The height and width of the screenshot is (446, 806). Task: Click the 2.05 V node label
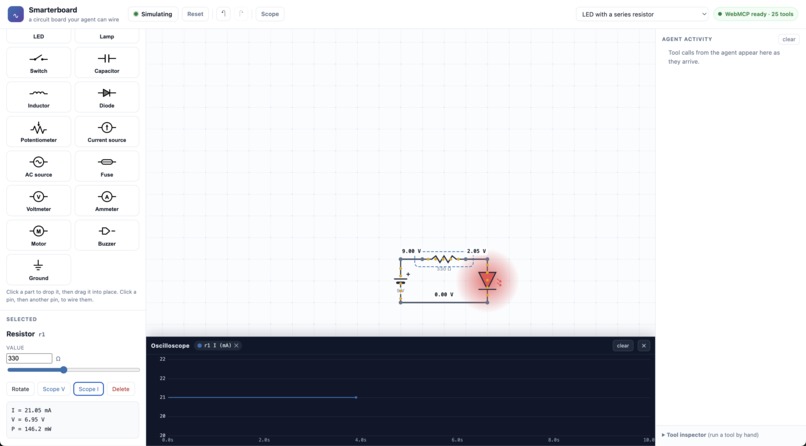pos(477,251)
